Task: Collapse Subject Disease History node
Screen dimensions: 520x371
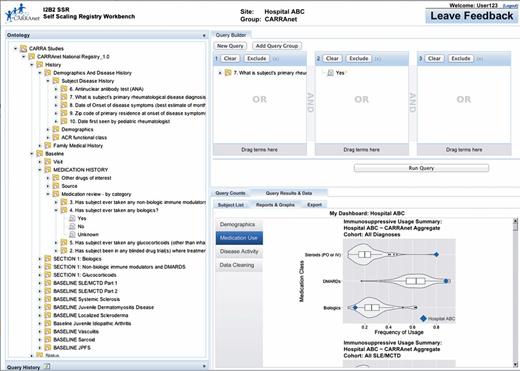Action: [48, 81]
